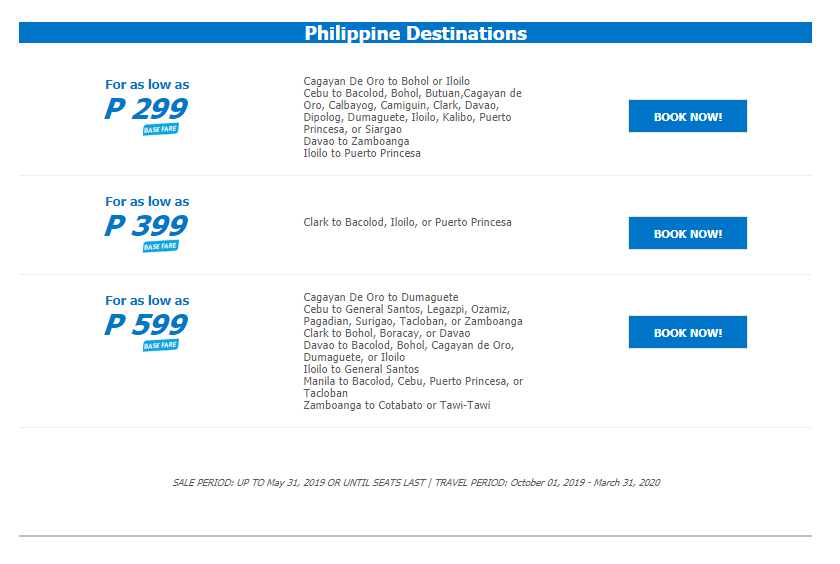Click the BASE FARE badge under P 299
840x564 pixels.
pyautogui.click(x=161, y=129)
